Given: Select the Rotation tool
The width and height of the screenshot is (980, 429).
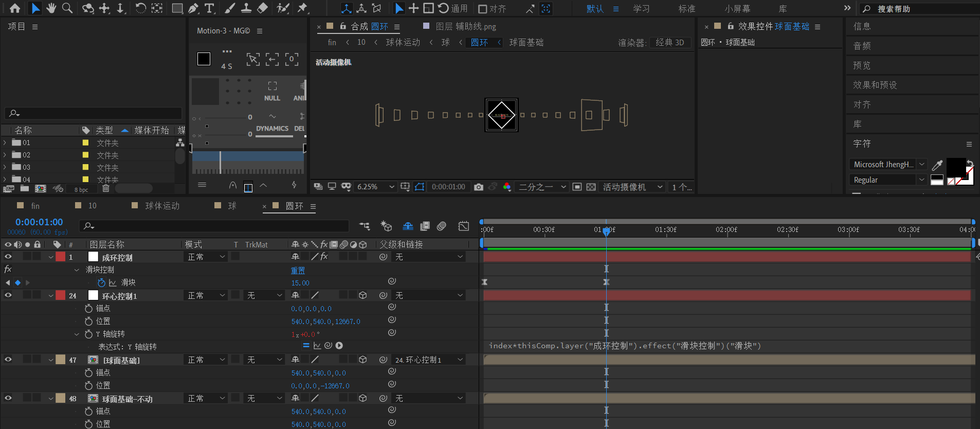Looking at the screenshot, I should click(x=140, y=8).
